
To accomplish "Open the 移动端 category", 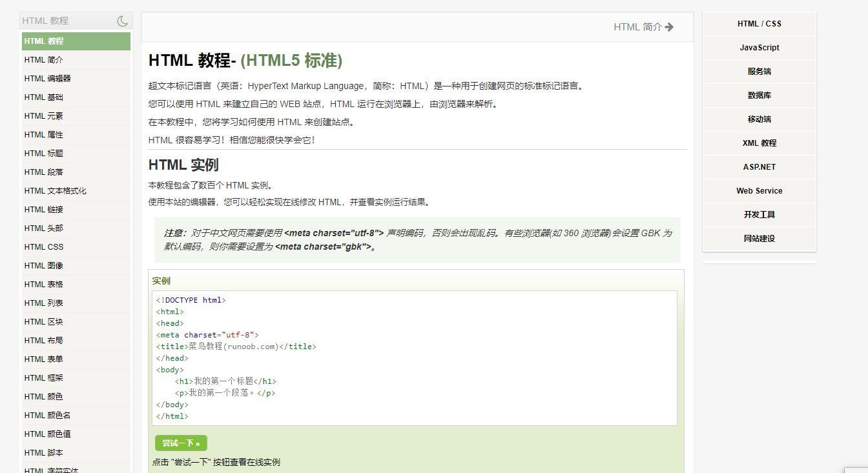I will tap(759, 119).
